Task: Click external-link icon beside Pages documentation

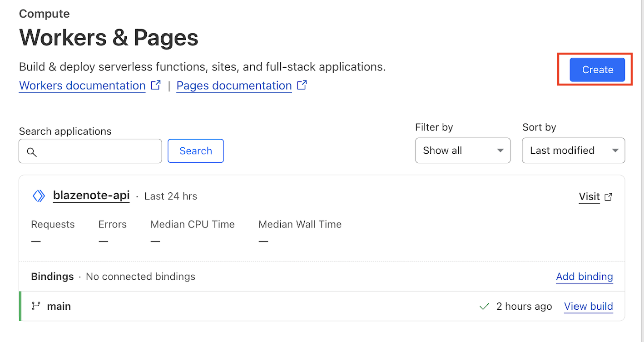Action: pos(302,85)
